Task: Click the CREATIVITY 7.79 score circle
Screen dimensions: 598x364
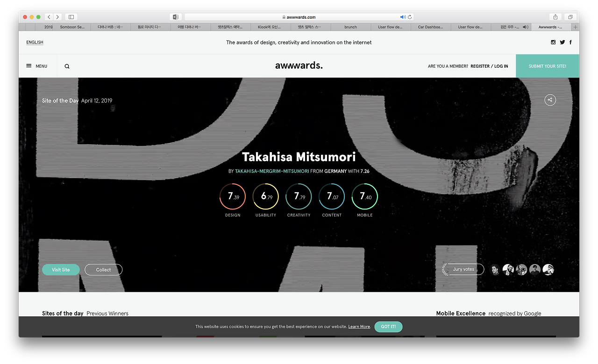Action: coord(299,196)
